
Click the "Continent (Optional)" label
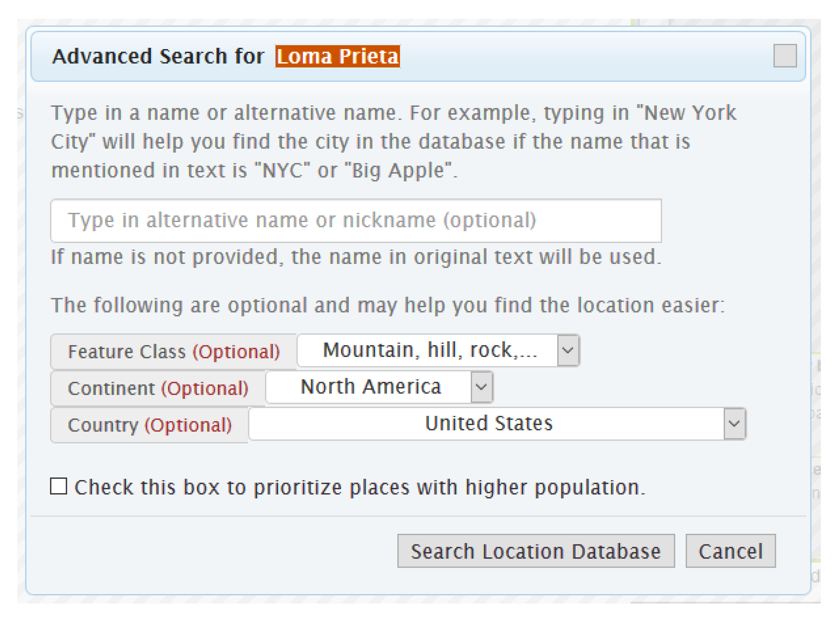point(158,388)
